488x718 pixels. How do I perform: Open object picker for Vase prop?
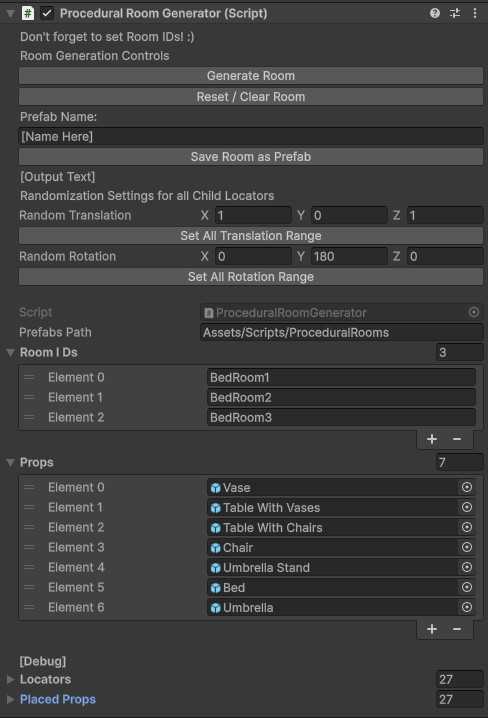click(467, 487)
